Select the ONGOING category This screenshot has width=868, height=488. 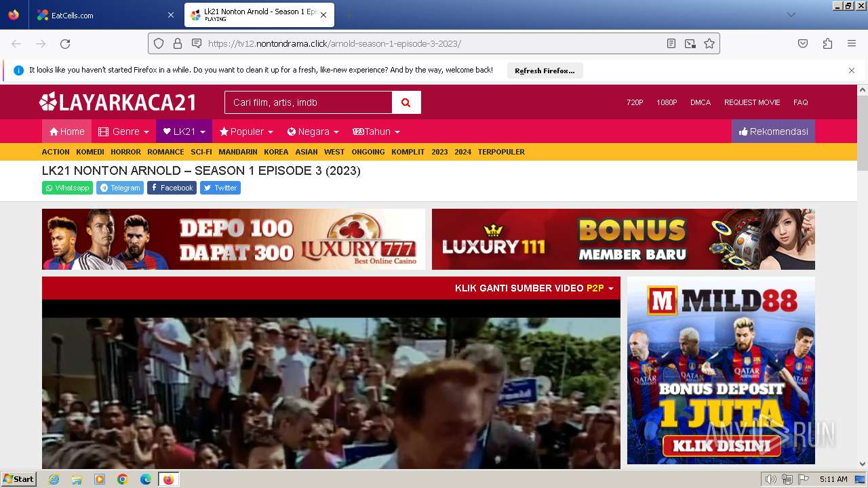coord(368,152)
